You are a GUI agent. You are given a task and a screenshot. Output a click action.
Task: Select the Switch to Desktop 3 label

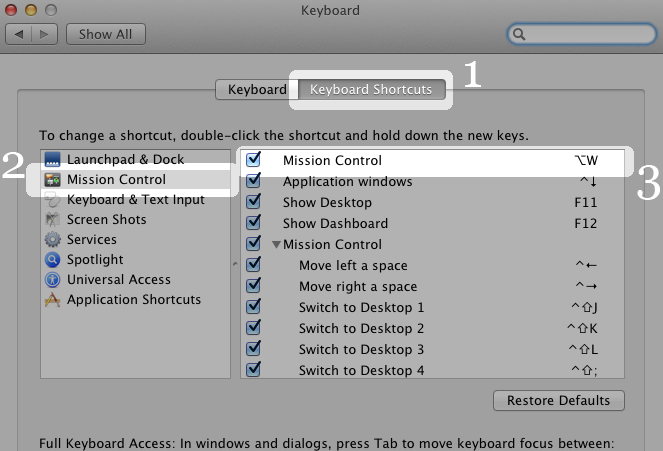(362, 350)
